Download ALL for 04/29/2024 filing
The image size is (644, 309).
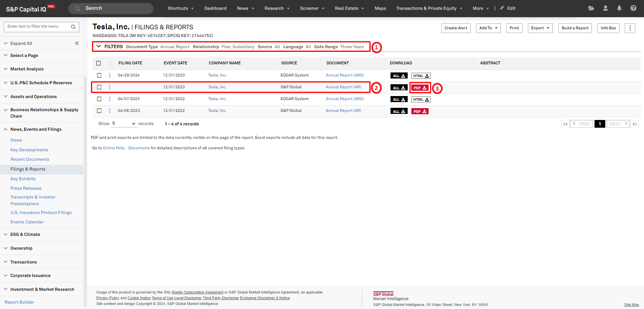coord(399,76)
